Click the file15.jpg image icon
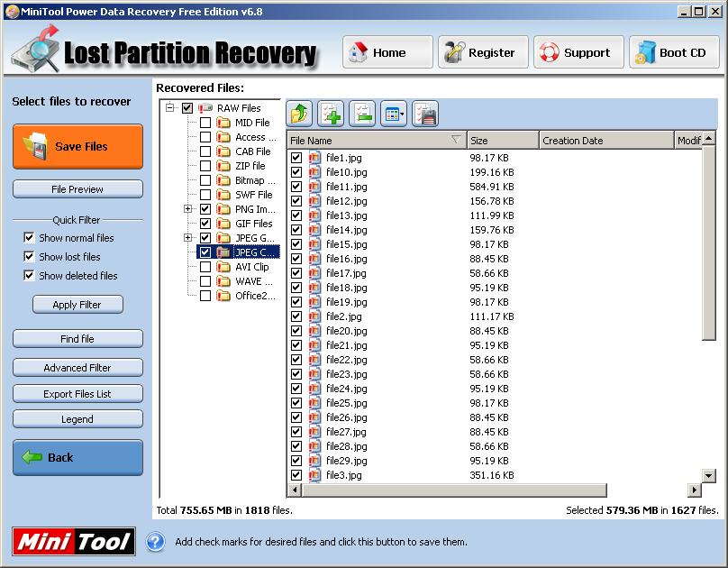This screenshot has height=568, width=728. tap(314, 244)
